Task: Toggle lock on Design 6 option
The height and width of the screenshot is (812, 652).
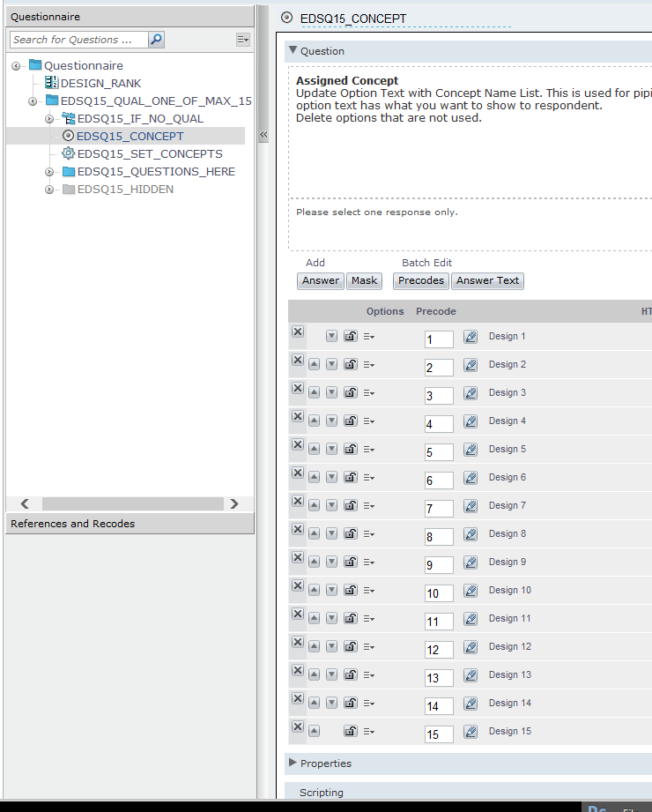Action: coord(351,478)
